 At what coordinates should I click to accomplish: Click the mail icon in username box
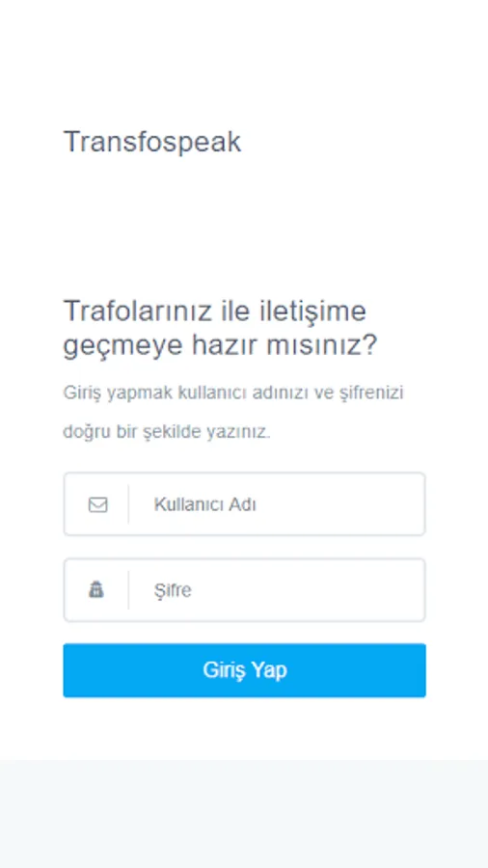[x=98, y=504]
